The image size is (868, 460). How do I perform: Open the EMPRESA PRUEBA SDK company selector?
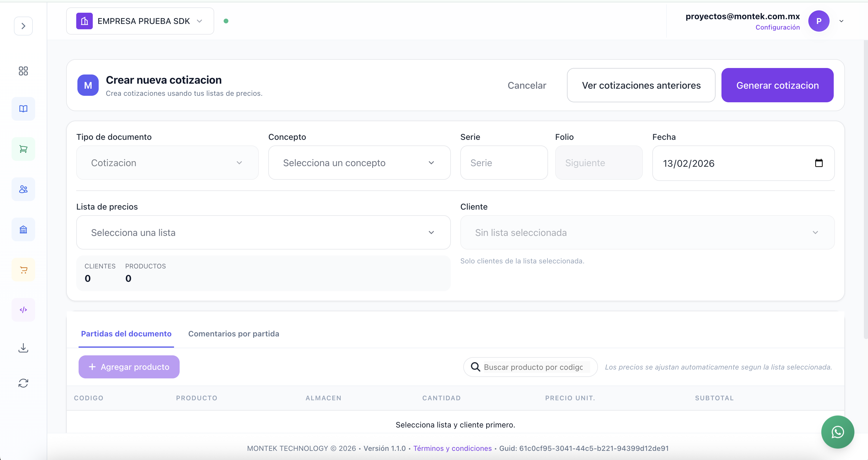(x=140, y=21)
